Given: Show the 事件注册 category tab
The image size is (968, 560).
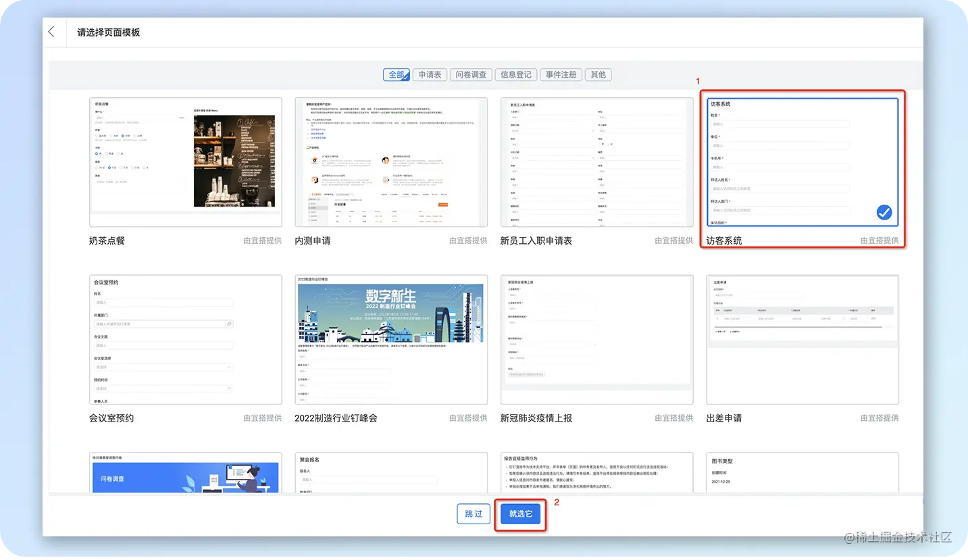Looking at the screenshot, I should coord(561,74).
